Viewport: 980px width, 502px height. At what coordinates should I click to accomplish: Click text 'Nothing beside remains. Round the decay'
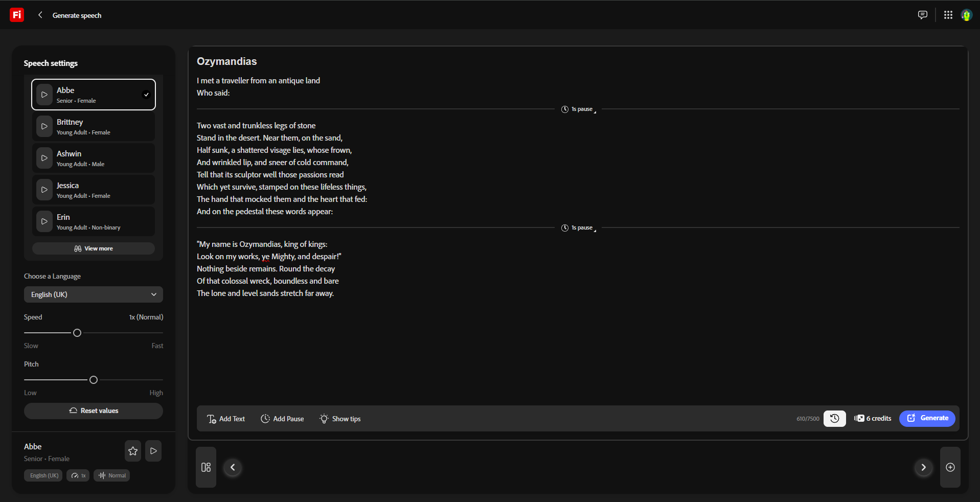tap(266, 269)
